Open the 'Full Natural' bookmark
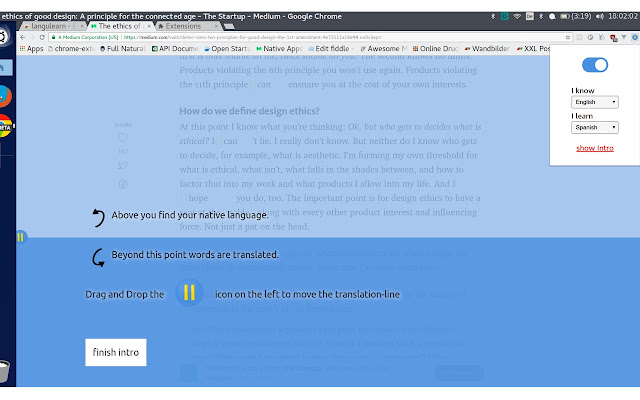Screen dimensions: 640x400 pyautogui.click(x=122, y=49)
